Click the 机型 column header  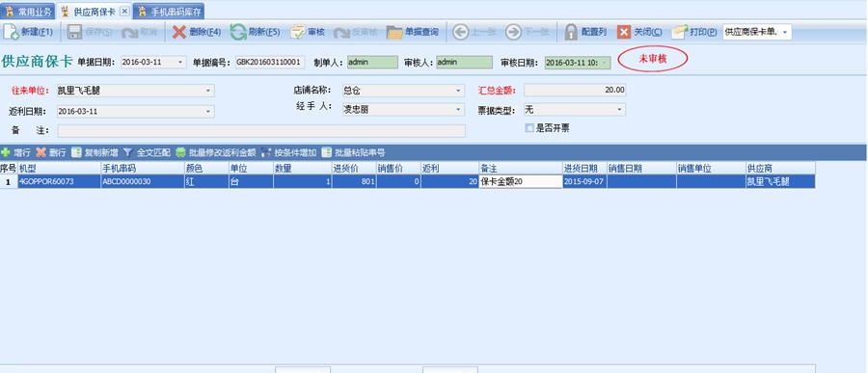point(59,168)
